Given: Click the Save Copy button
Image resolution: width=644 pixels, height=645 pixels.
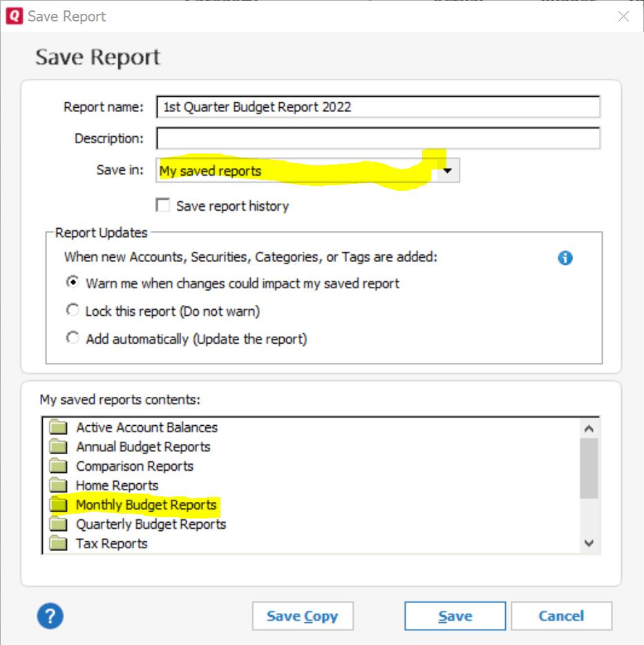Looking at the screenshot, I should point(303,616).
